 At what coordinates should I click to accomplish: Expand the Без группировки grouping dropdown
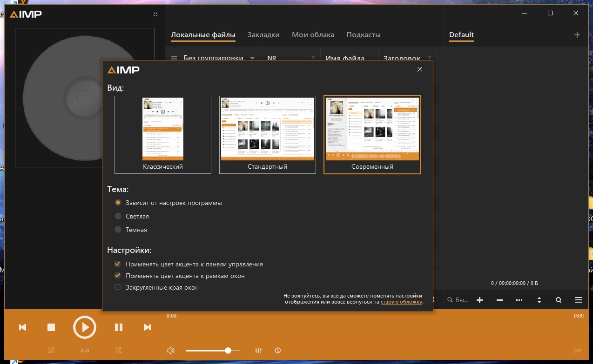coord(252,58)
